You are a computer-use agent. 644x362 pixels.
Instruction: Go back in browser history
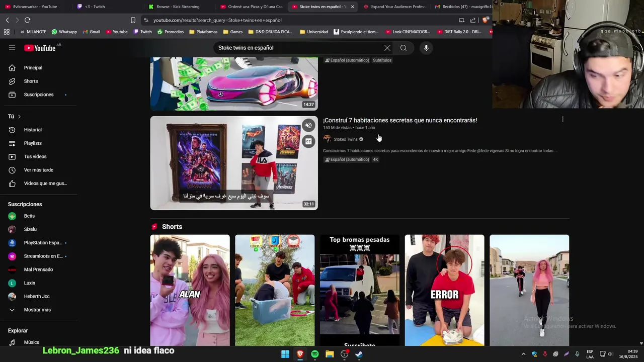7,20
